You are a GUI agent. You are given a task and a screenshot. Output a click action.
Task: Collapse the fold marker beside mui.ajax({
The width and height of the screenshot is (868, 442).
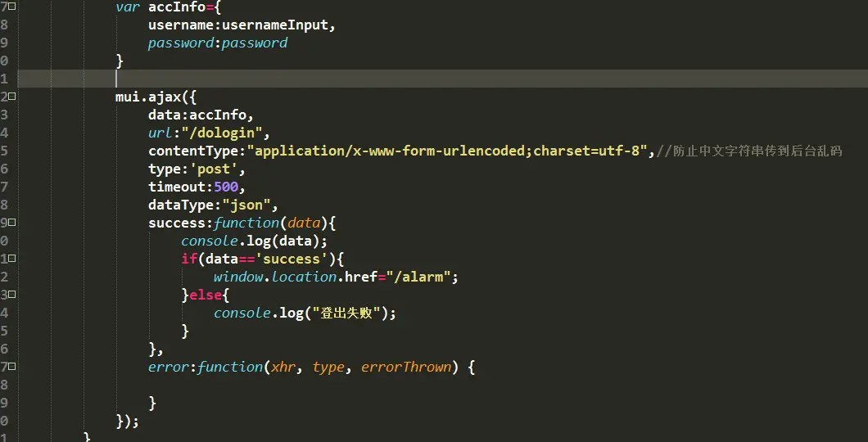(x=12, y=97)
